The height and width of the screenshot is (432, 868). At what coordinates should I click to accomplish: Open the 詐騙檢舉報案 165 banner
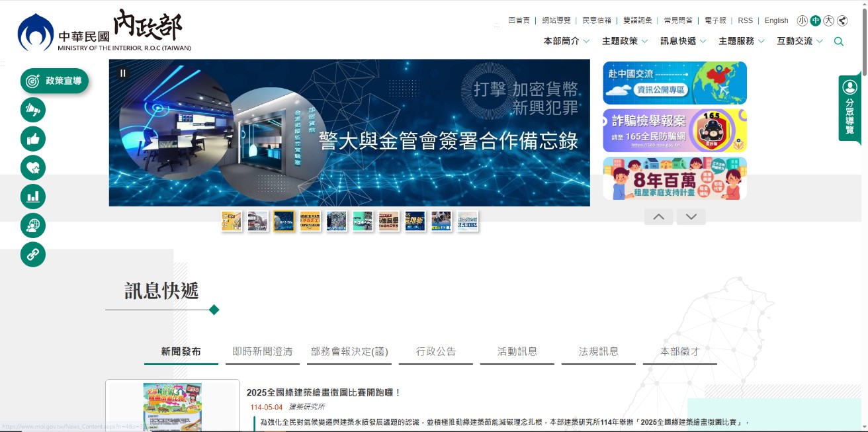(x=675, y=131)
